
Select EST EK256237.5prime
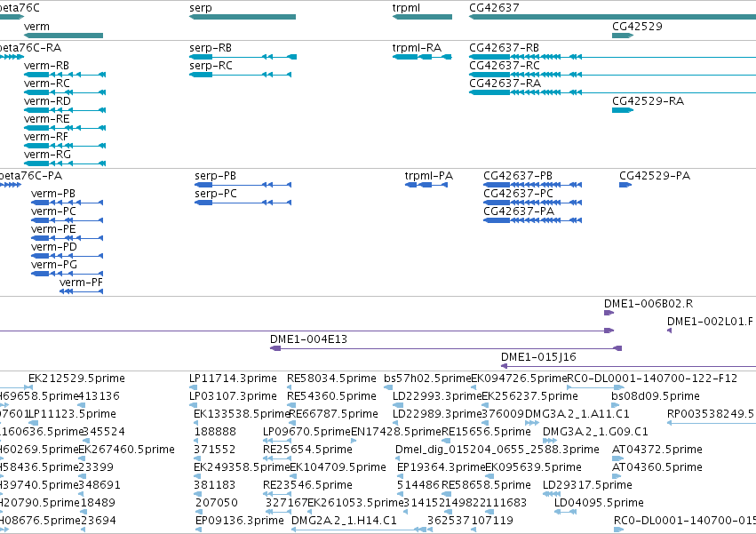(529, 396)
